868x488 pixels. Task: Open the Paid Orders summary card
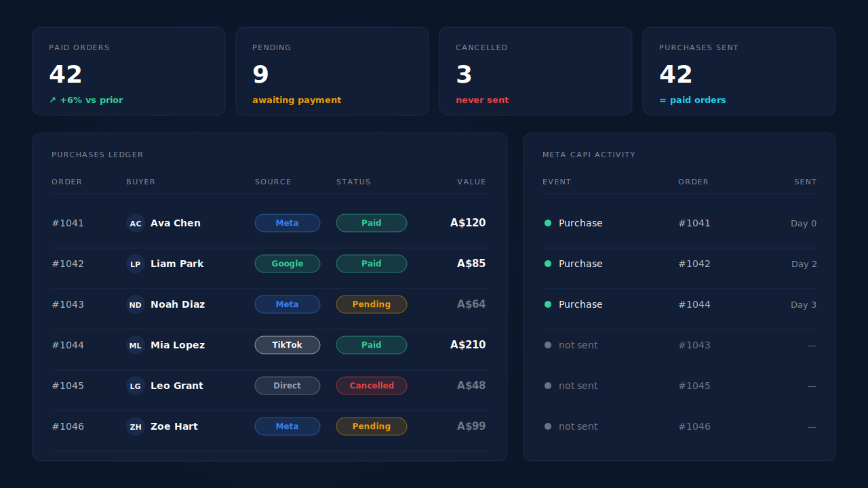coord(129,71)
